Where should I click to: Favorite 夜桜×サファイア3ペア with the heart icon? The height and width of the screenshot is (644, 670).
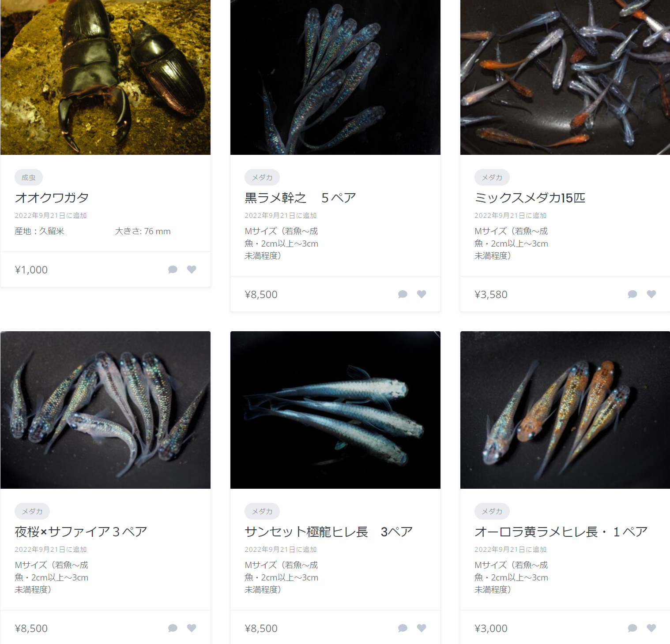(x=192, y=628)
